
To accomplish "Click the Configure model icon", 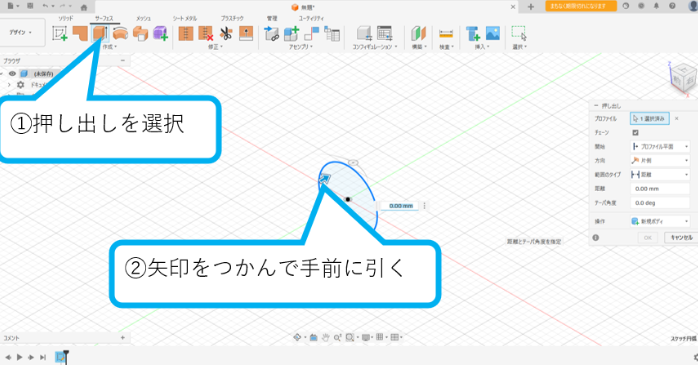I will coord(364,34).
